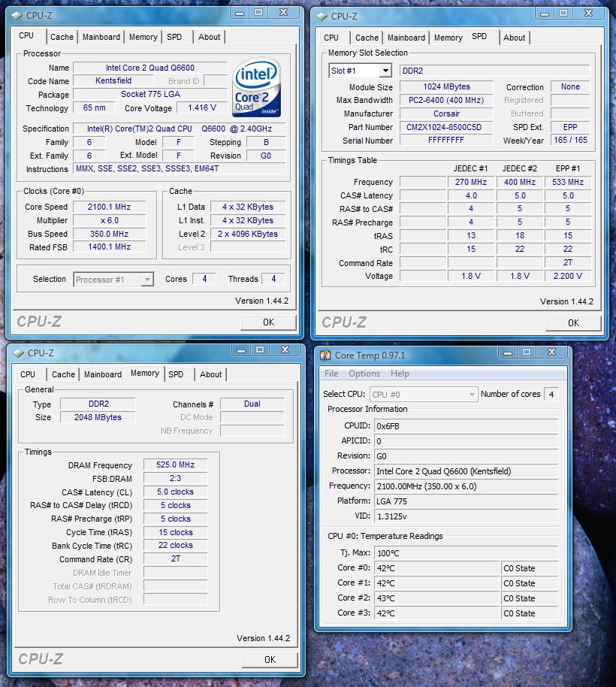Click the Core Temp frequency value 2100.00MHz (350.00 x 6.0)
This screenshot has height=687, width=616.
(x=467, y=486)
